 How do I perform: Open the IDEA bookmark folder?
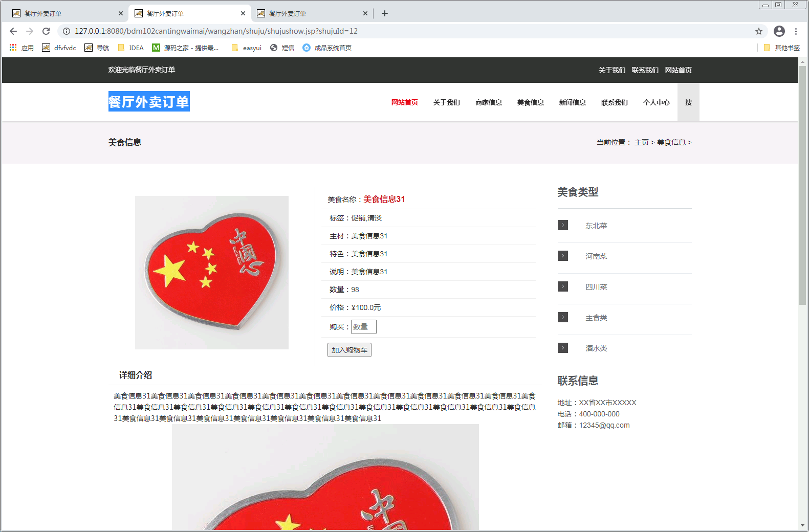click(131, 48)
